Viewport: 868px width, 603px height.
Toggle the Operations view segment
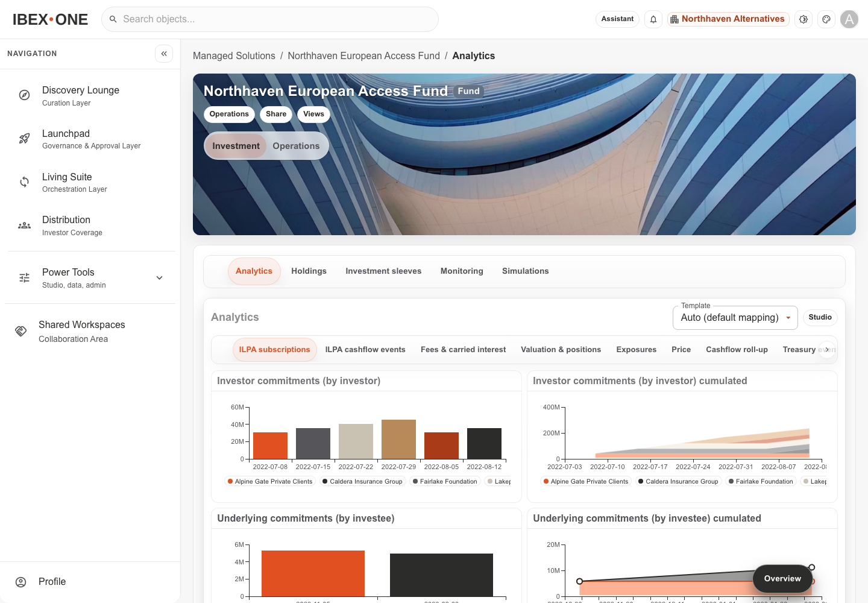(x=296, y=146)
